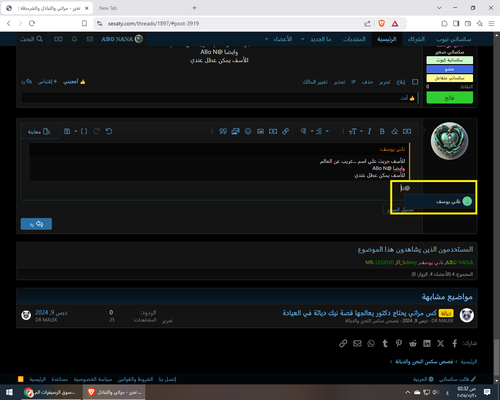Screen dimensions: 500x400
Task: Open the notifications bell in the top bar
Action: pyautogui.click(x=74, y=39)
